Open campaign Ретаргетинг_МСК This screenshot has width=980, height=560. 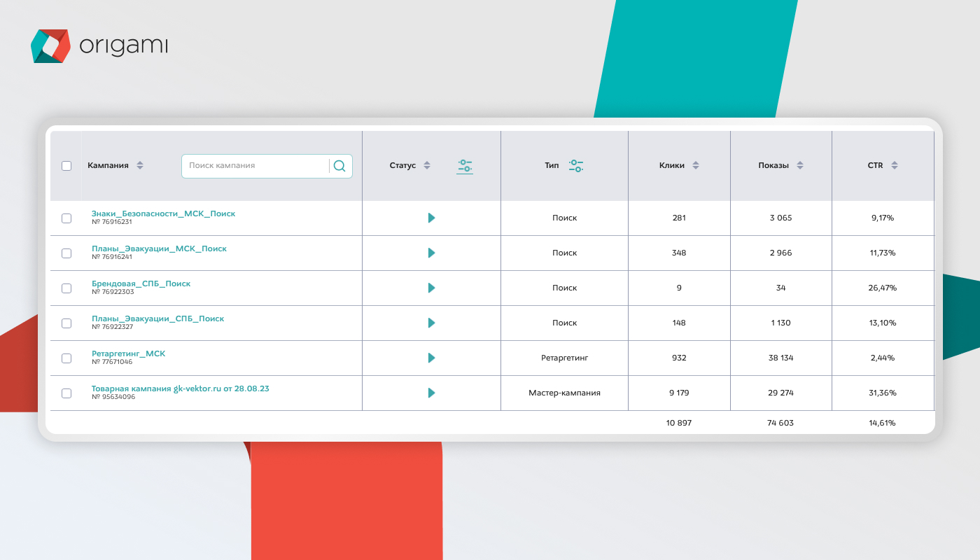tap(128, 353)
